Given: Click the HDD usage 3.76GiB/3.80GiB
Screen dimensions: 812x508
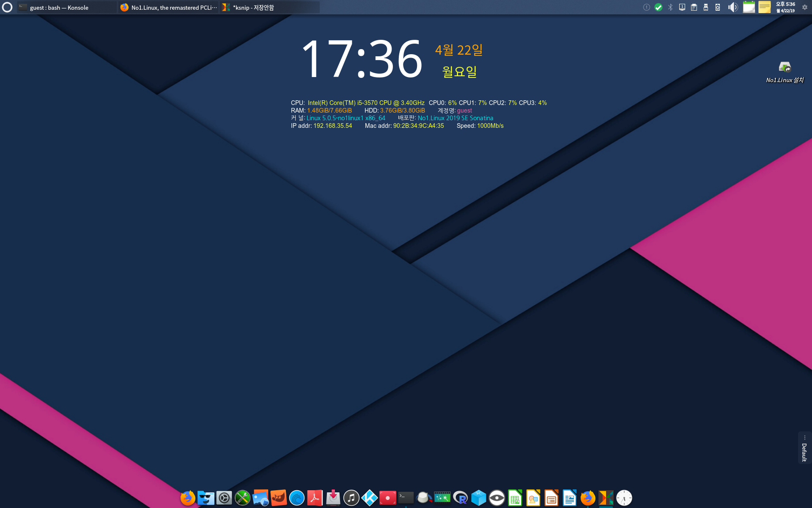Looking at the screenshot, I should point(403,110).
